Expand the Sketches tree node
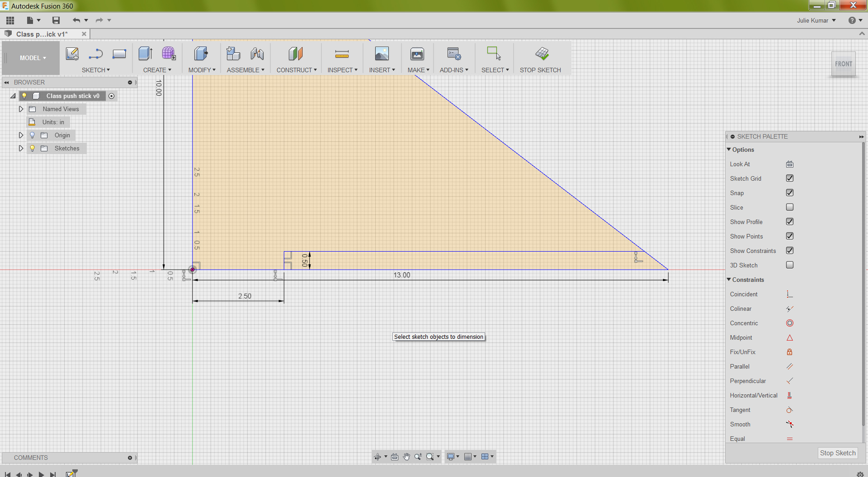This screenshot has width=868, height=477. click(x=21, y=148)
